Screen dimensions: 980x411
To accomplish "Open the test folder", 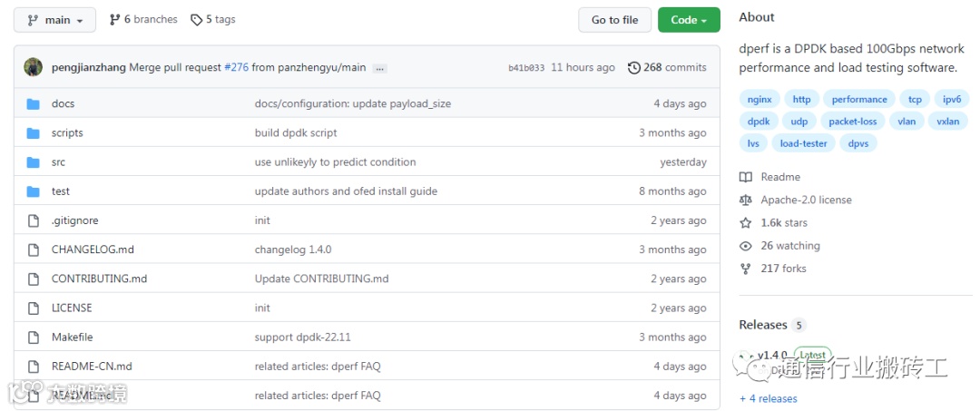I will pos(61,191).
